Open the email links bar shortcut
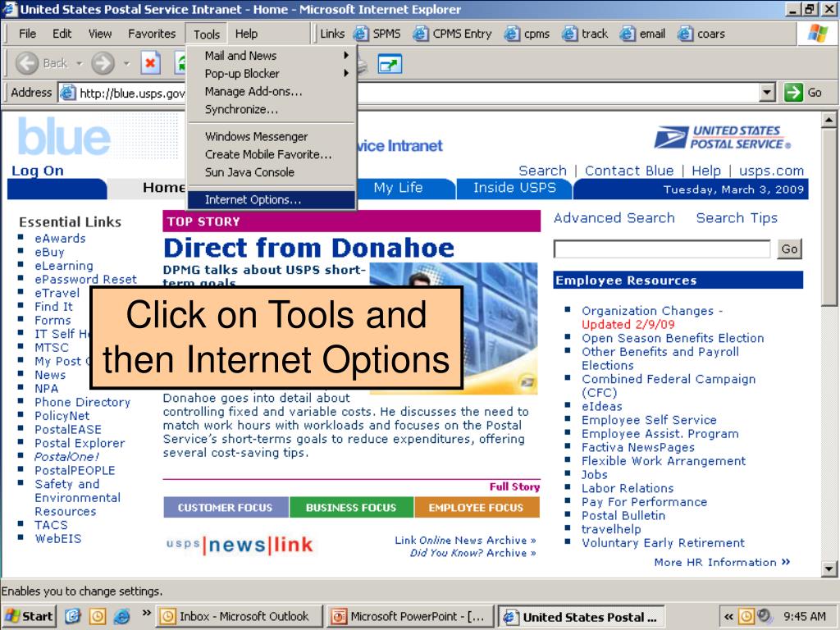Viewport: 840px width, 630px height. pyautogui.click(x=643, y=34)
